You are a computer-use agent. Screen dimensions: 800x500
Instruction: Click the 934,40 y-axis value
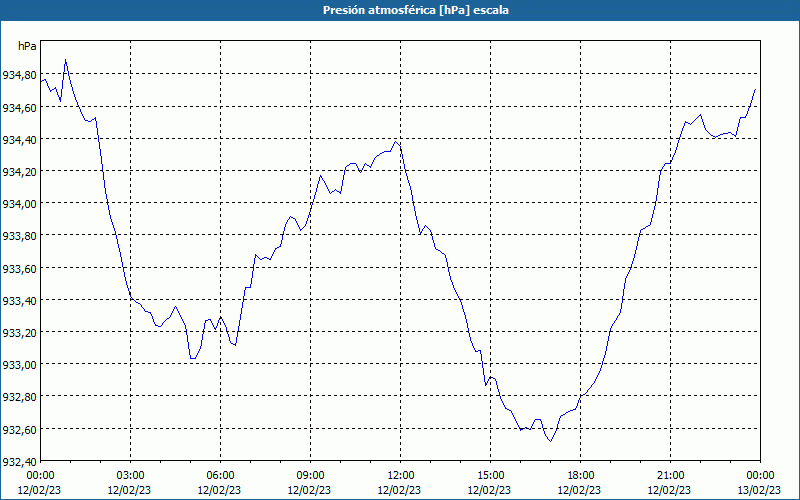[19, 139]
